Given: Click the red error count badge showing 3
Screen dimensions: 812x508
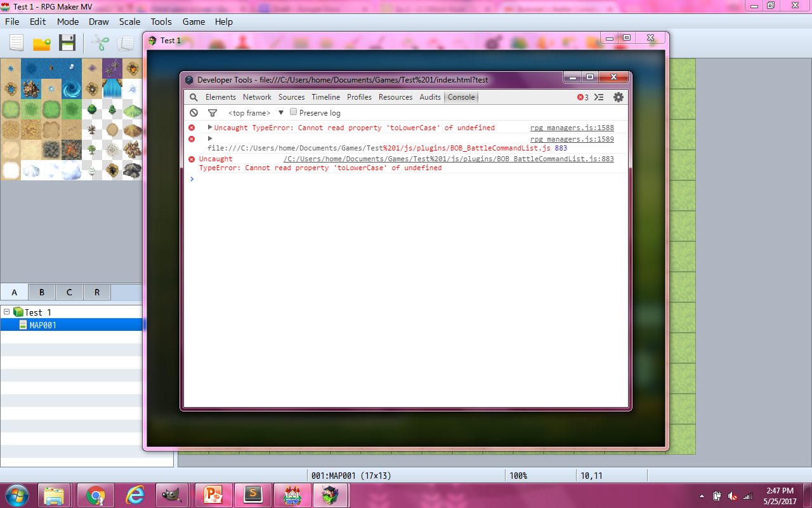Looking at the screenshot, I should (x=583, y=97).
